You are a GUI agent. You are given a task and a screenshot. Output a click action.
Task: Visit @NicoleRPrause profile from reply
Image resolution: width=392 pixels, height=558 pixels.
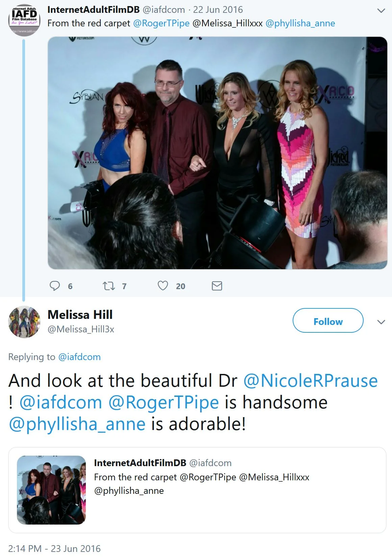310,381
